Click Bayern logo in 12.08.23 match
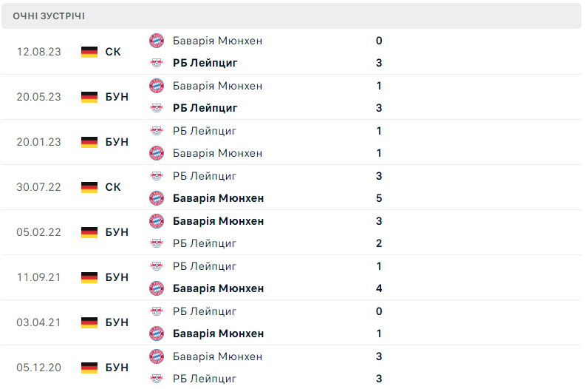The width and height of the screenshot is (588, 389). pyautogui.click(x=157, y=41)
